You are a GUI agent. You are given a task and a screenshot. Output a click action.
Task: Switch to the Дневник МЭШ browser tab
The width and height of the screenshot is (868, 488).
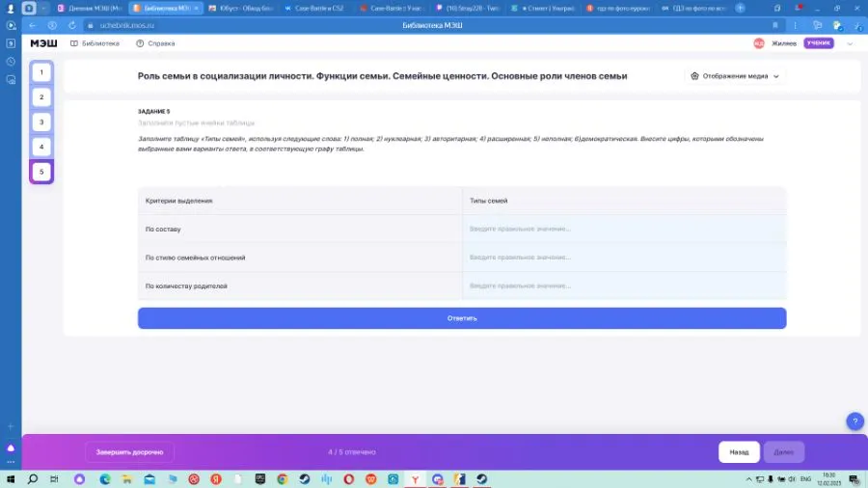[x=91, y=9]
